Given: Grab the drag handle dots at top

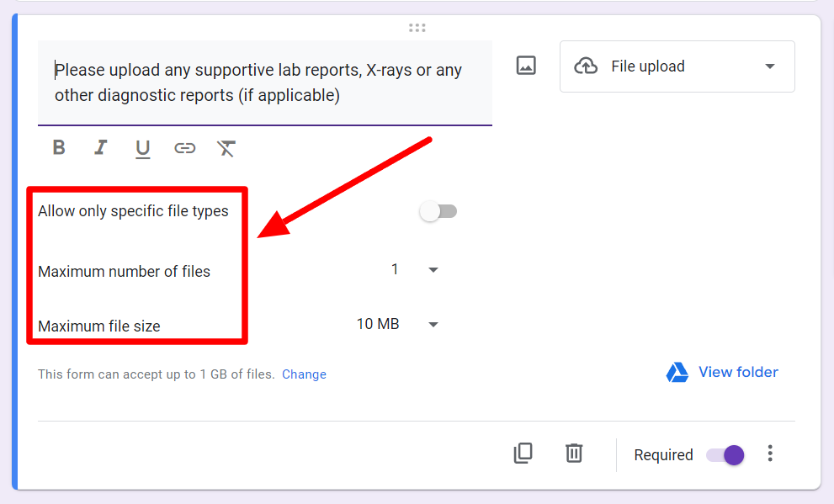Looking at the screenshot, I should [417, 28].
